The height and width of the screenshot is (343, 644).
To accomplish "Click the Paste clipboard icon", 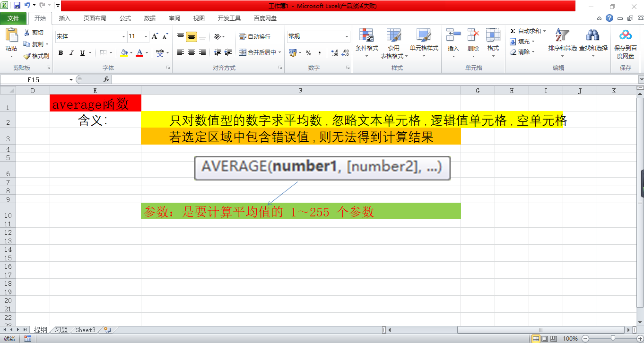I will click(x=11, y=35).
